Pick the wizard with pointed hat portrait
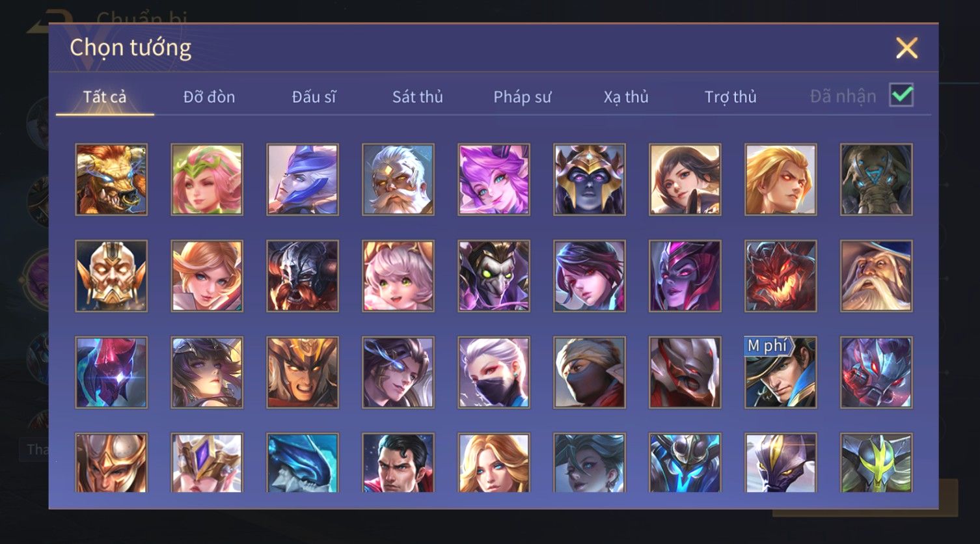 (x=877, y=276)
